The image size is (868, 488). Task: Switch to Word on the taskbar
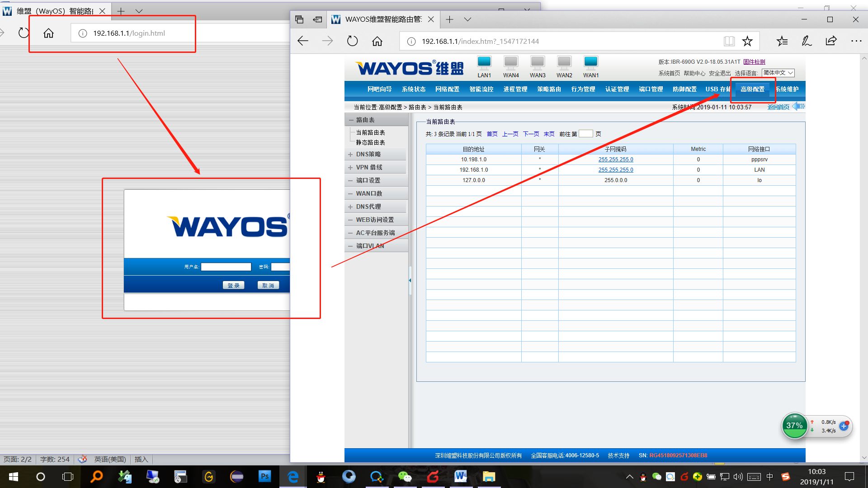[461, 476]
